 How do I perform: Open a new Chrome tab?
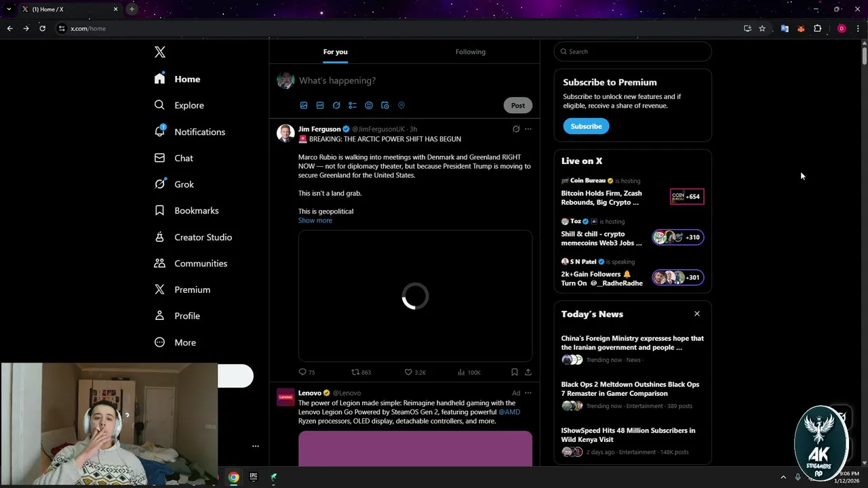pyautogui.click(x=132, y=9)
